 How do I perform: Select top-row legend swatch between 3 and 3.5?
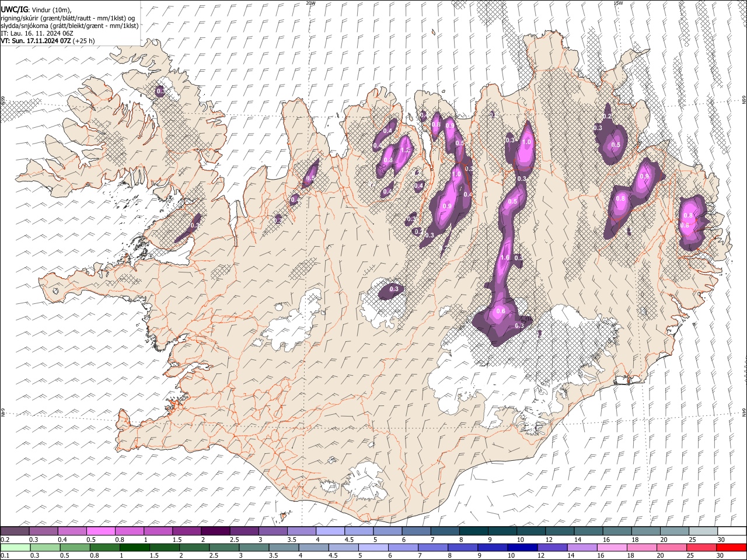coord(272,531)
